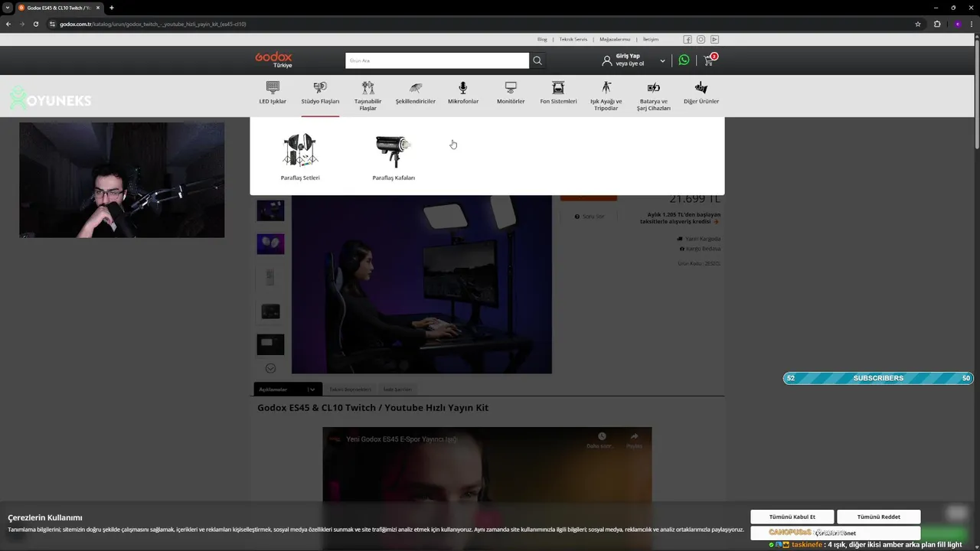Open Chrome tab search dropdown arrow
This screenshot has width=980, height=551.
tap(7, 8)
